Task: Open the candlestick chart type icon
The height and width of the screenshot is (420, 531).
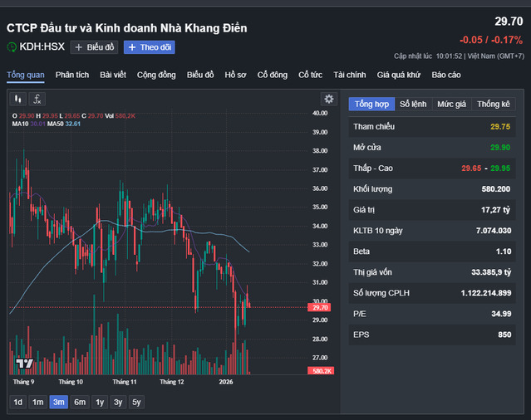Action: point(18,99)
